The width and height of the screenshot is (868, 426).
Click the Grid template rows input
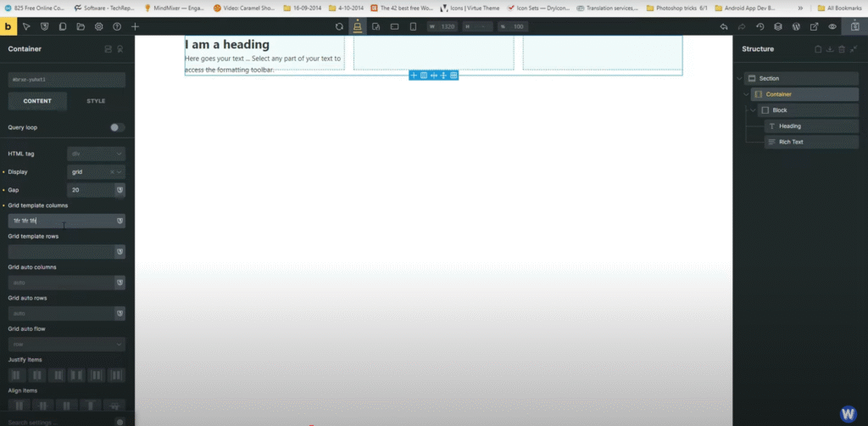[59, 252]
